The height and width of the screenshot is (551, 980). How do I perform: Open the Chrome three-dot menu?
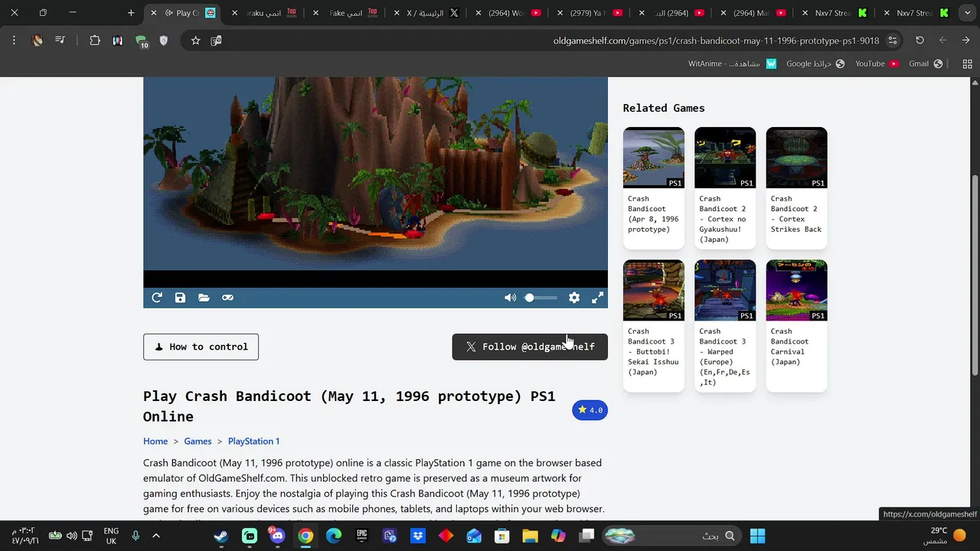tap(14, 41)
